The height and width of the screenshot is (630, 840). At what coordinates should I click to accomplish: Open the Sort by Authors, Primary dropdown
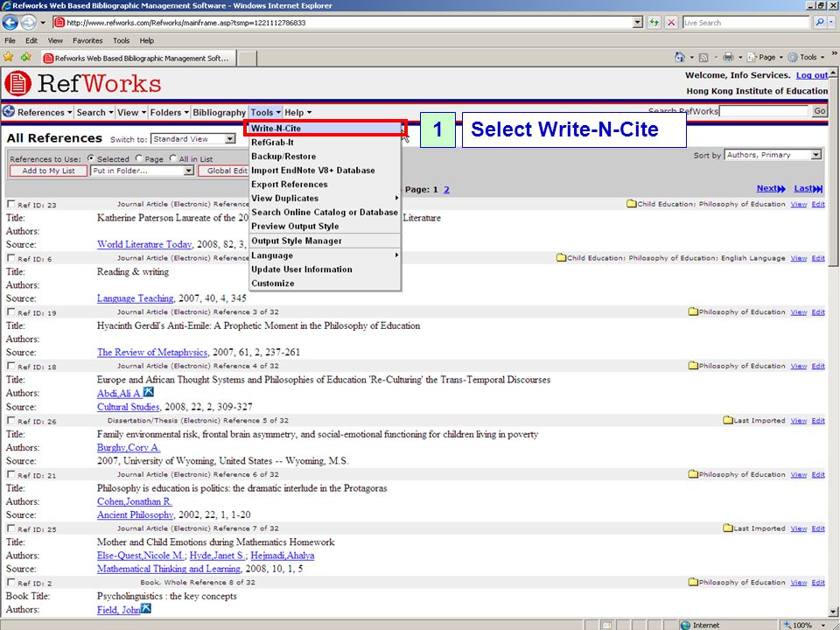[x=773, y=155]
